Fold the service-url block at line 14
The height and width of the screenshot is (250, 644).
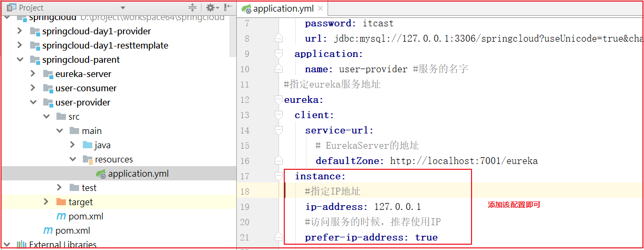point(279,130)
